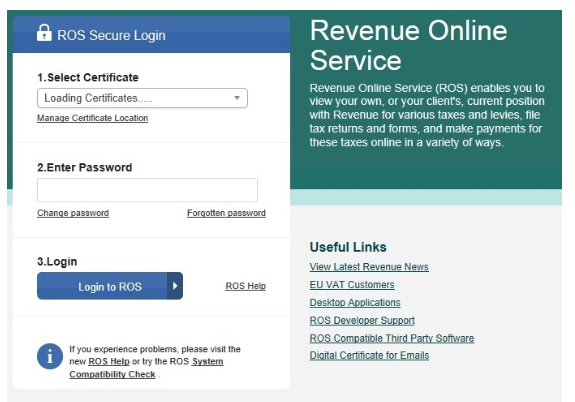The height and width of the screenshot is (402, 575).
Task: Click the Forgotten password link
Action: (x=226, y=213)
